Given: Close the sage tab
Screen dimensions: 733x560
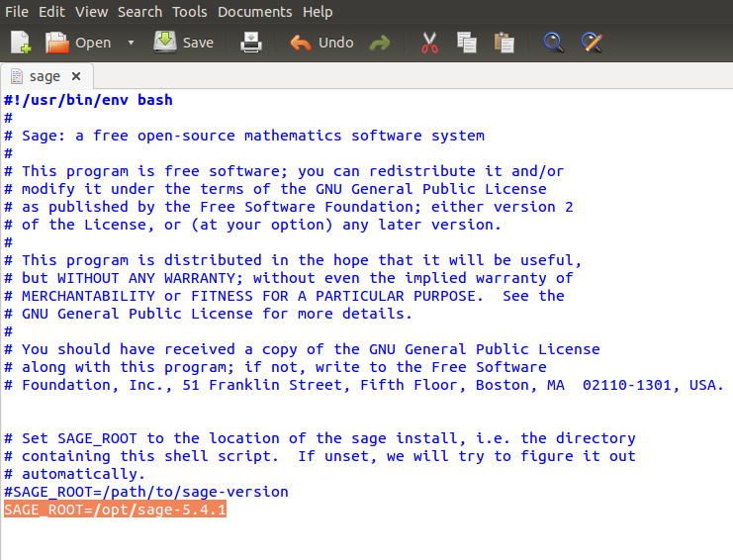Looking at the screenshot, I should (x=76, y=76).
